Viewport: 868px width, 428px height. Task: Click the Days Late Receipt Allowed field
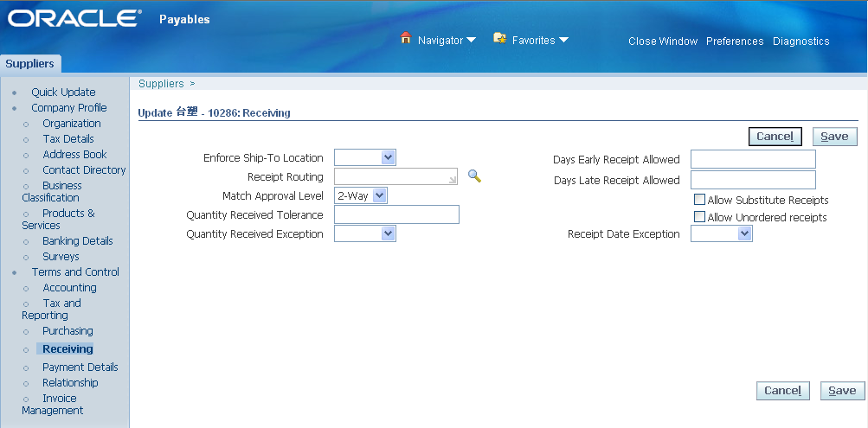click(x=753, y=180)
